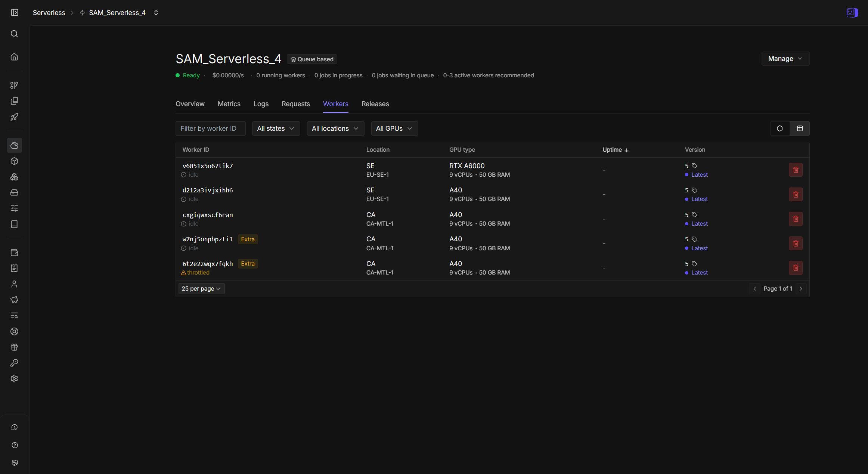This screenshot has width=868, height=474.
Task: Open the person account icon
Action: 15,284
